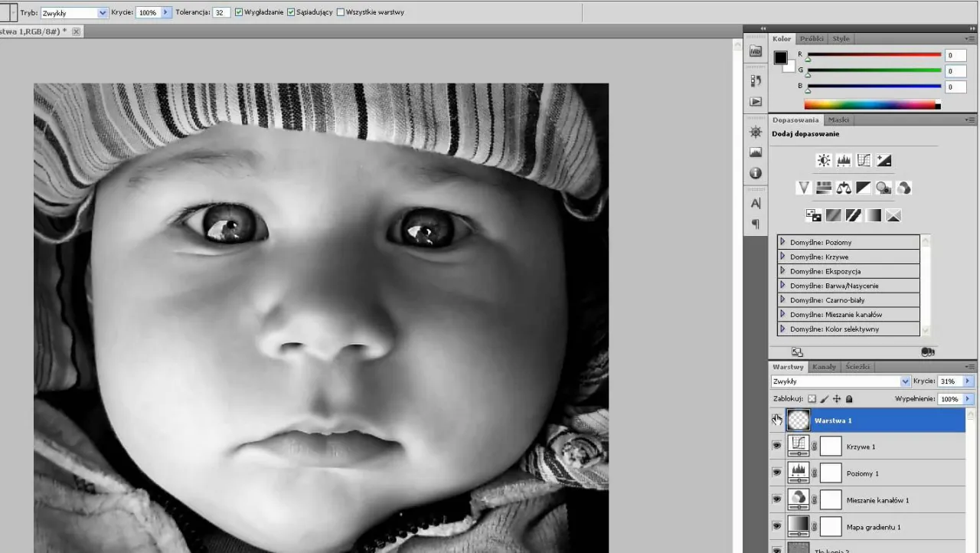
Task: Switch to the Kanały tab
Action: (824, 367)
